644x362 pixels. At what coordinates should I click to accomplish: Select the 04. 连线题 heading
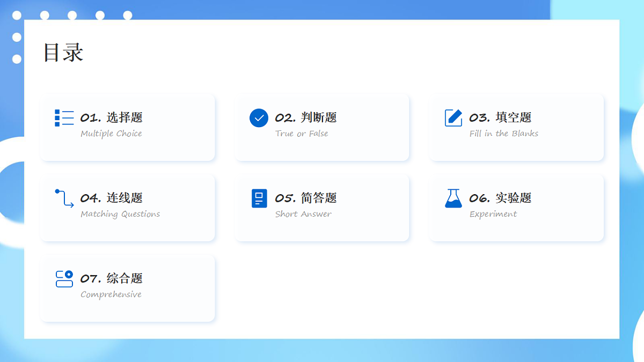(x=112, y=198)
